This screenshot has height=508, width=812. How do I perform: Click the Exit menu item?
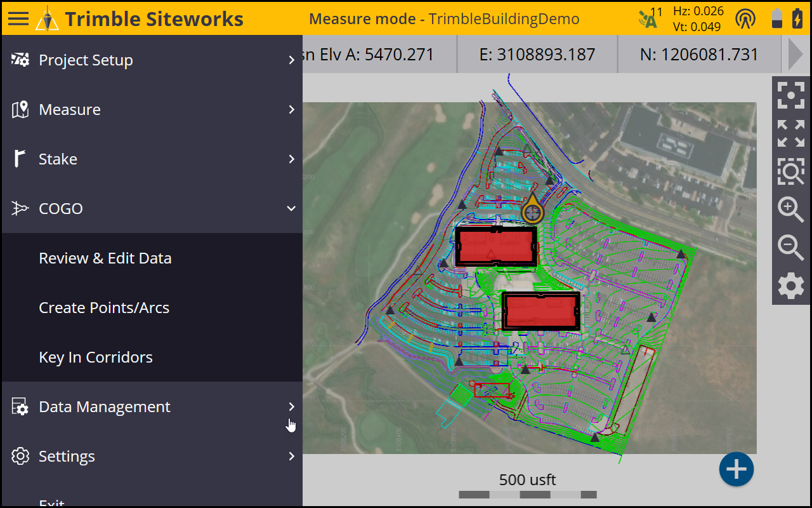pos(152,494)
